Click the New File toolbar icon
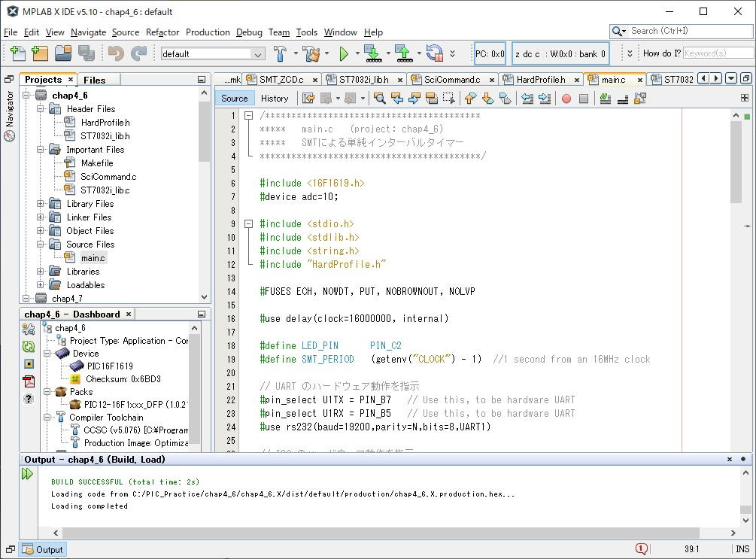756x559 pixels. [x=18, y=53]
